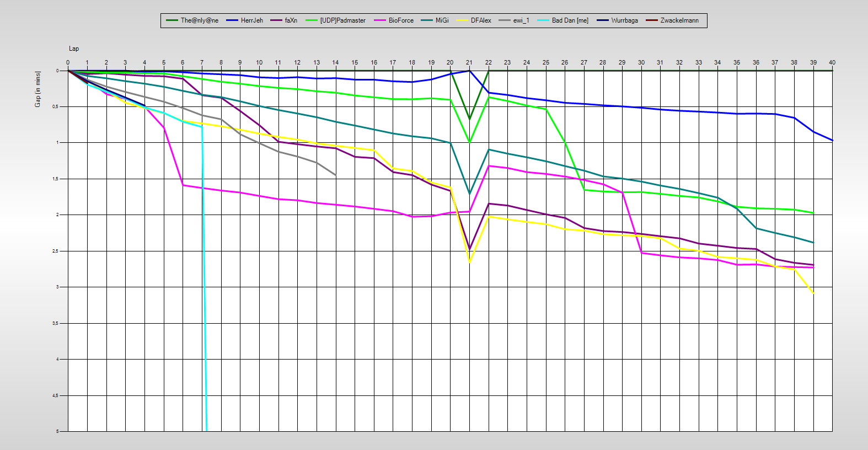Viewport: 868px width, 450px height.
Task: Click lap number 22 on the top axis
Action: click(489, 62)
